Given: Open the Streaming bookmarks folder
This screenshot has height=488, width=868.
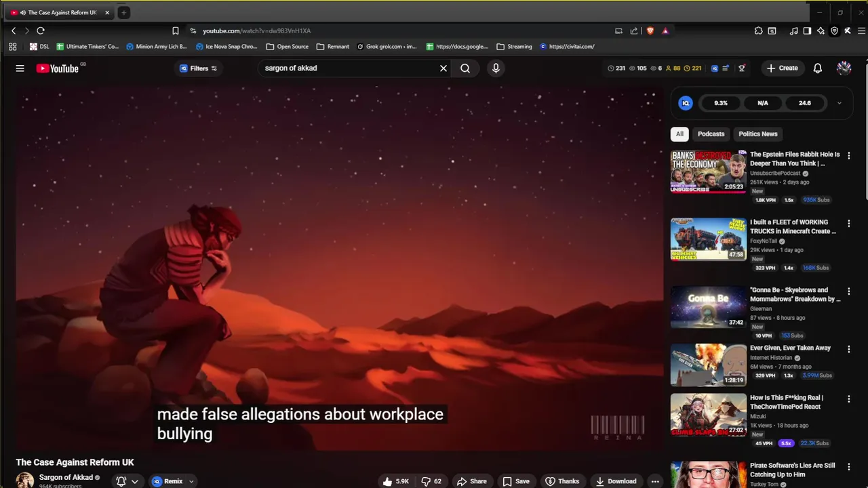Looking at the screenshot, I should [x=514, y=47].
